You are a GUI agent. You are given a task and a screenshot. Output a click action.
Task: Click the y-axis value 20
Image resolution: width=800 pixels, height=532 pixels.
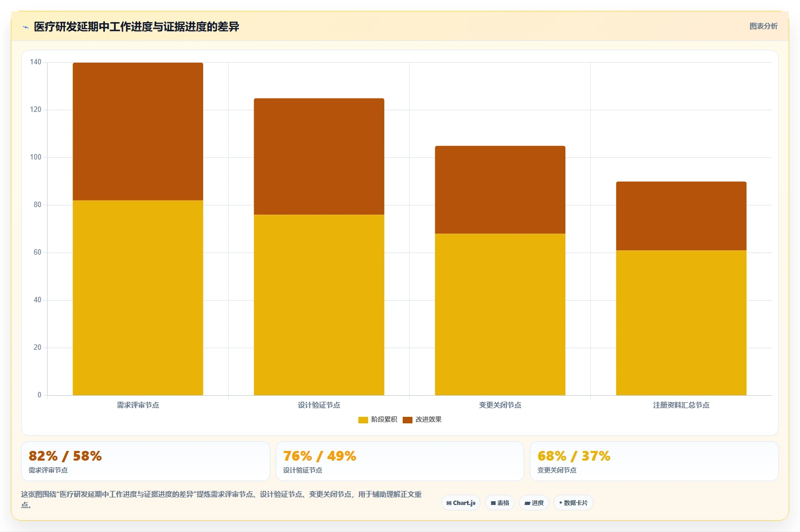(x=37, y=348)
